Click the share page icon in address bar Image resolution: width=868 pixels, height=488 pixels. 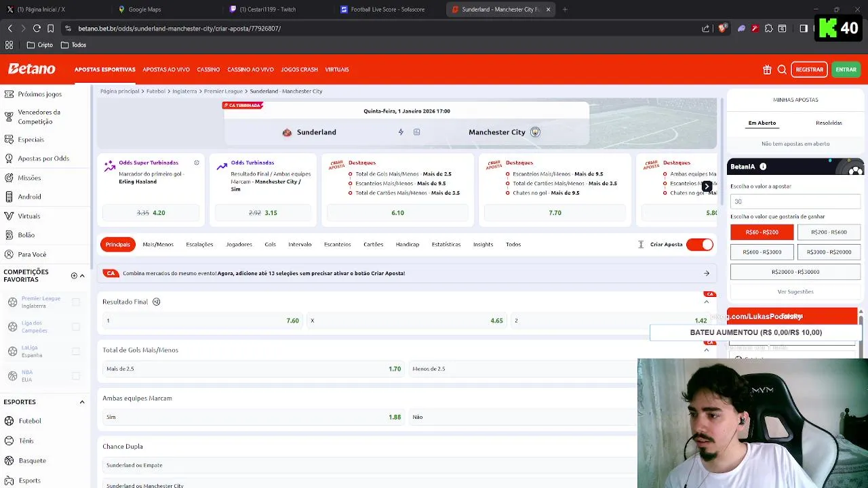click(x=705, y=28)
